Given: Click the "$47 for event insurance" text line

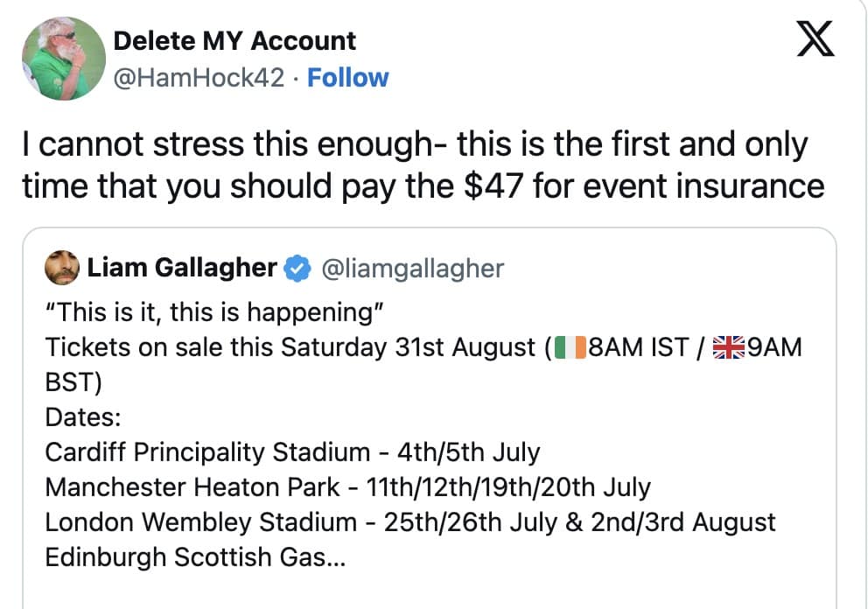Looking at the screenshot, I should coord(423,185).
